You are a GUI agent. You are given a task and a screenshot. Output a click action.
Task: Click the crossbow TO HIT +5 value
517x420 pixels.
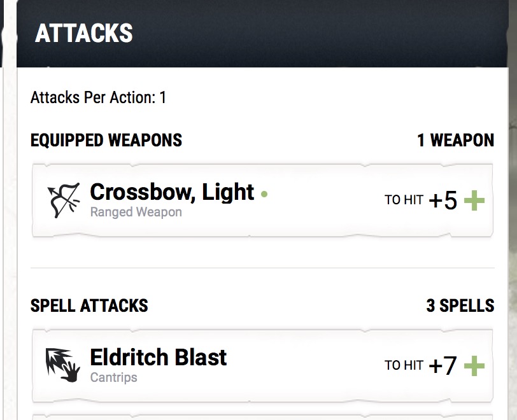(x=443, y=200)
